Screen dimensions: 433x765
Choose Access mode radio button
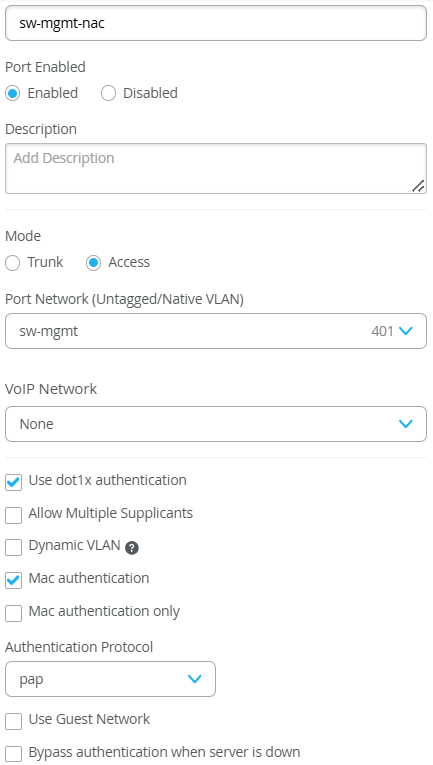tap(93, 263)
